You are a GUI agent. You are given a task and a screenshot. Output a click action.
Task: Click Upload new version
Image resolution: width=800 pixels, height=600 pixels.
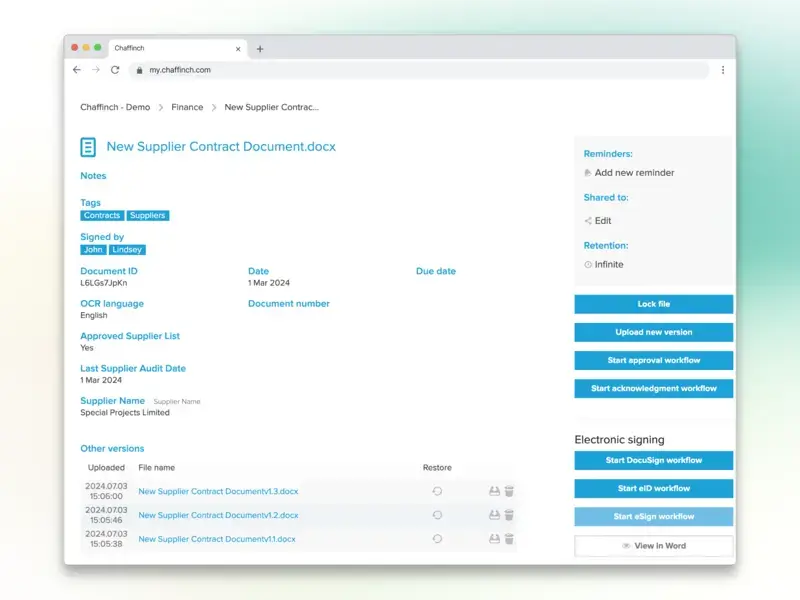point(654,332)
